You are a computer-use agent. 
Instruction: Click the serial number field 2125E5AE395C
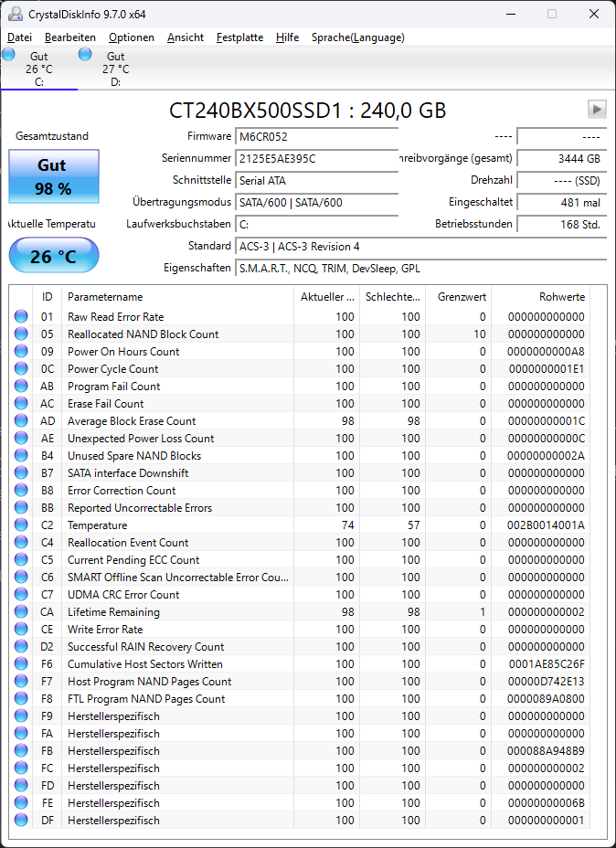[x=317, y=158]
